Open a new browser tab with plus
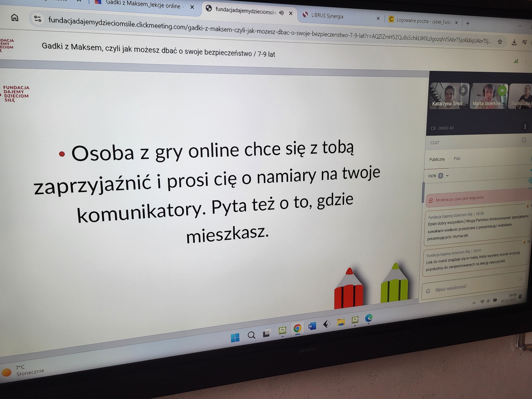Viewport: 532px width, 399px height. pos(468,23)
